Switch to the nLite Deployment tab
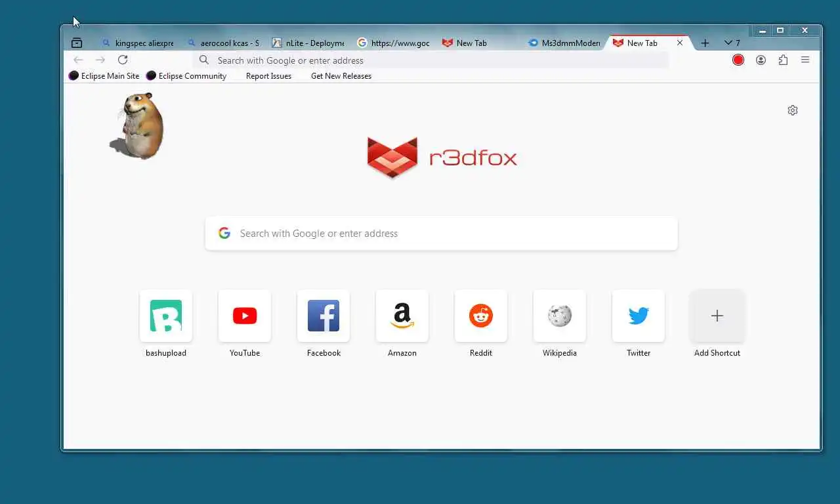This screenshot has height=504, width=840. coord(308,43)
